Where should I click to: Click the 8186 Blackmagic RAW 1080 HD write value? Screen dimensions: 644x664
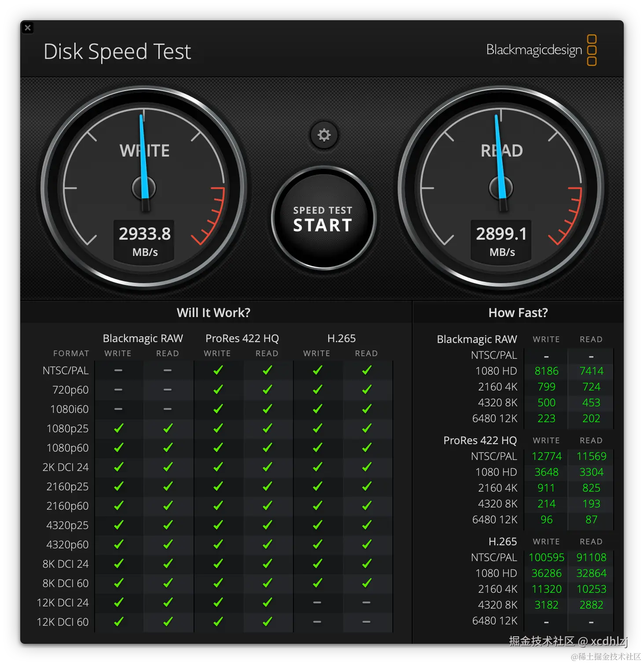point(546,371)
